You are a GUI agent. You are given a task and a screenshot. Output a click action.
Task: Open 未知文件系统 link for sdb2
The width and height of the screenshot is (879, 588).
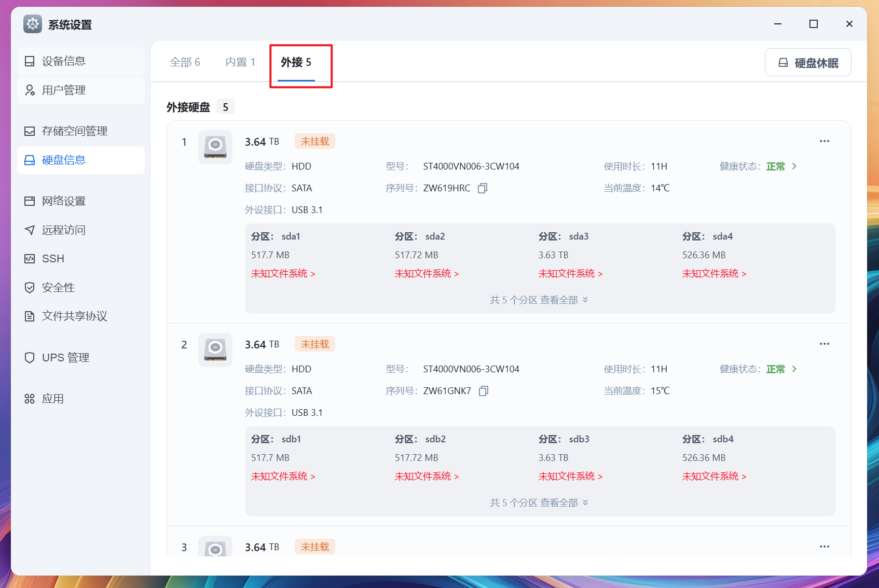tap(427, 477)
